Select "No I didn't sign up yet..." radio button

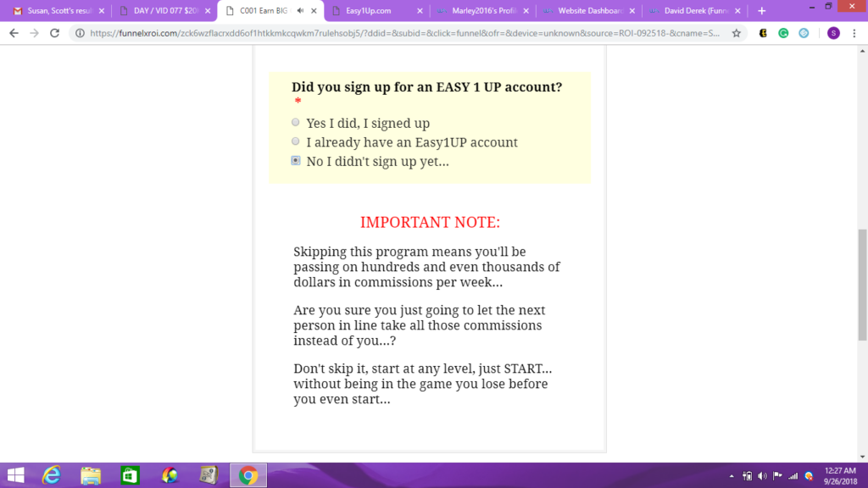click(296, 160)
